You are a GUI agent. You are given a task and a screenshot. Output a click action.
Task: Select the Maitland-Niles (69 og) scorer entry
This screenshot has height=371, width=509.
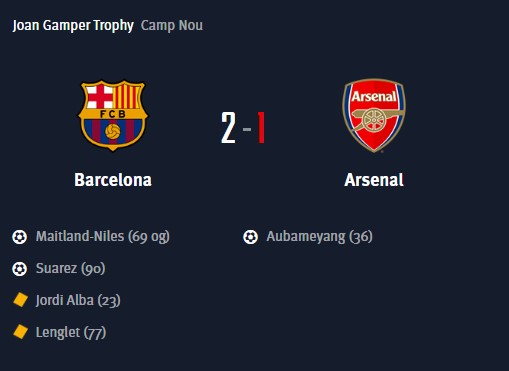103,237
